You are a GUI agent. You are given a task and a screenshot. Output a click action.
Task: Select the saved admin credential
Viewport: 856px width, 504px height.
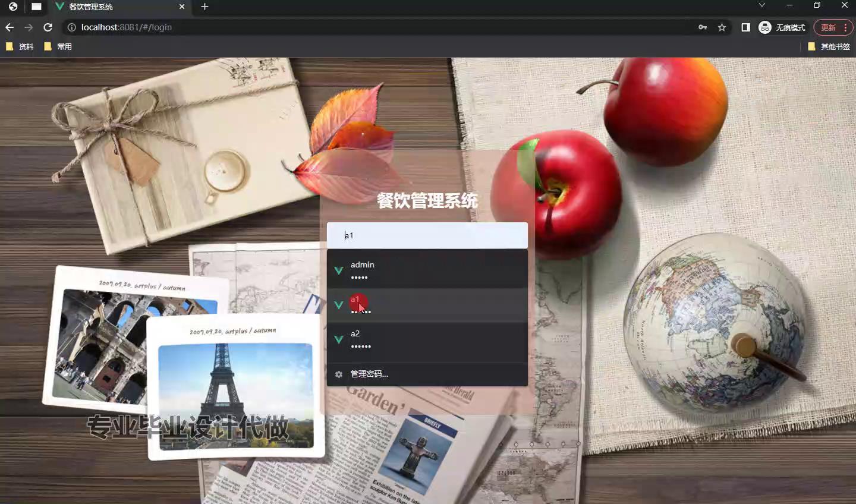point(427,270)
